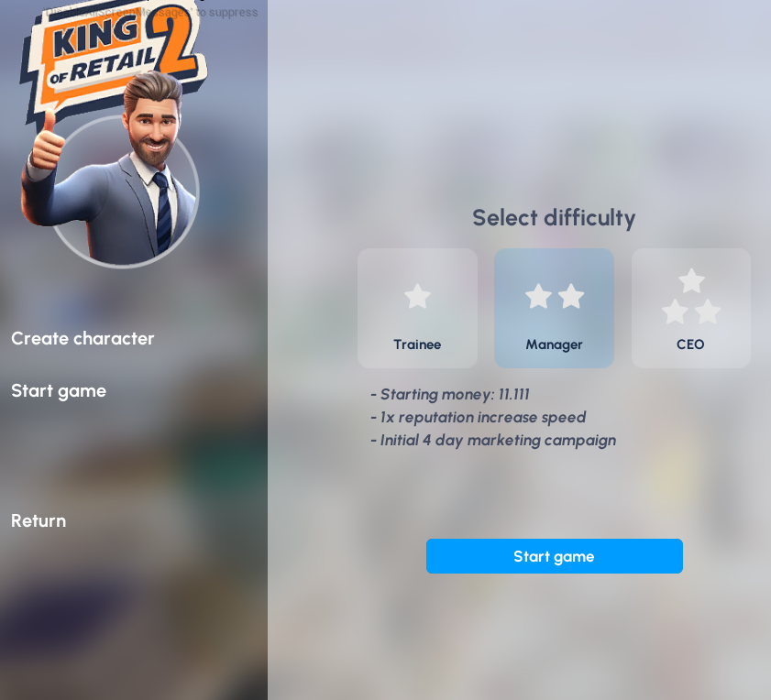
Task: Click the CEO label text
Action: point(690,345)
